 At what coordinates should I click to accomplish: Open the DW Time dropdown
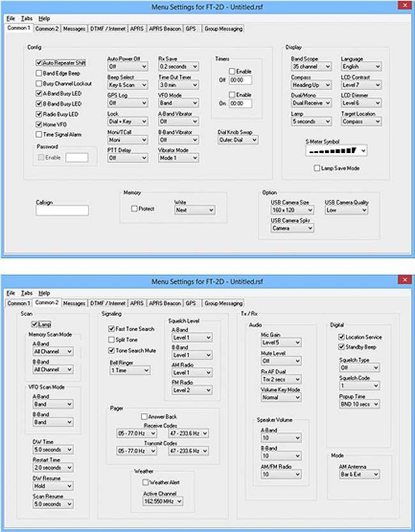tap(53, 450)
